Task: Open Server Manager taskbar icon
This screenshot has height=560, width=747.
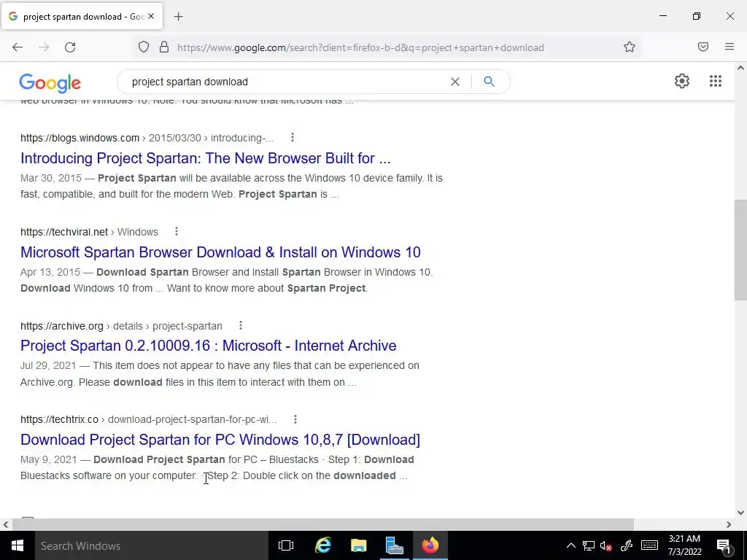Action: [395, 545]
